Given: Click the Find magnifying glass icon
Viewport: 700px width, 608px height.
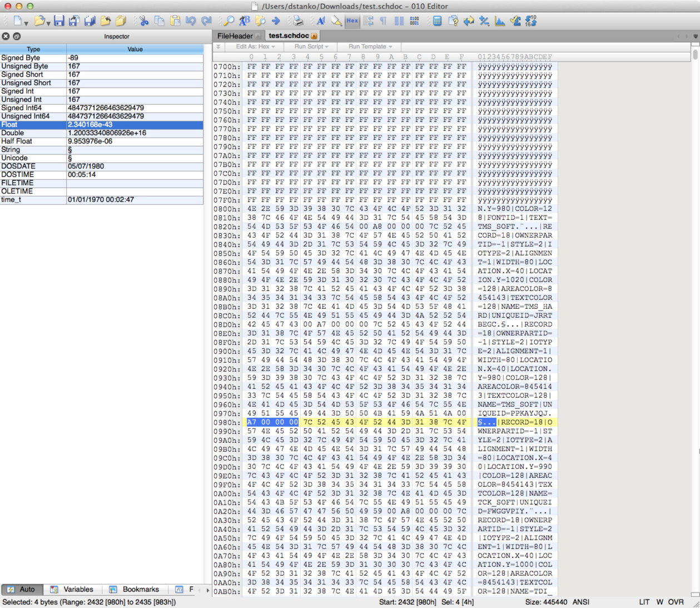Looking at the screenshot, I should 229,21.
